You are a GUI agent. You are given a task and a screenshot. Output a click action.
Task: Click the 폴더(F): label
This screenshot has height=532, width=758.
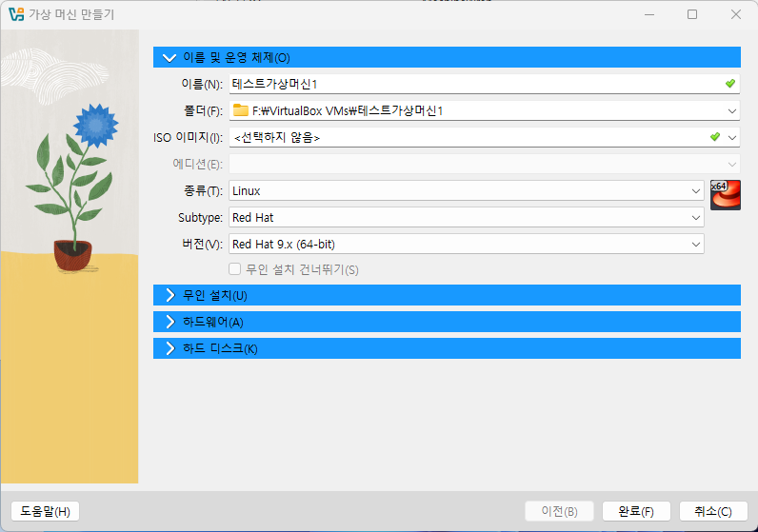(203, 110)
